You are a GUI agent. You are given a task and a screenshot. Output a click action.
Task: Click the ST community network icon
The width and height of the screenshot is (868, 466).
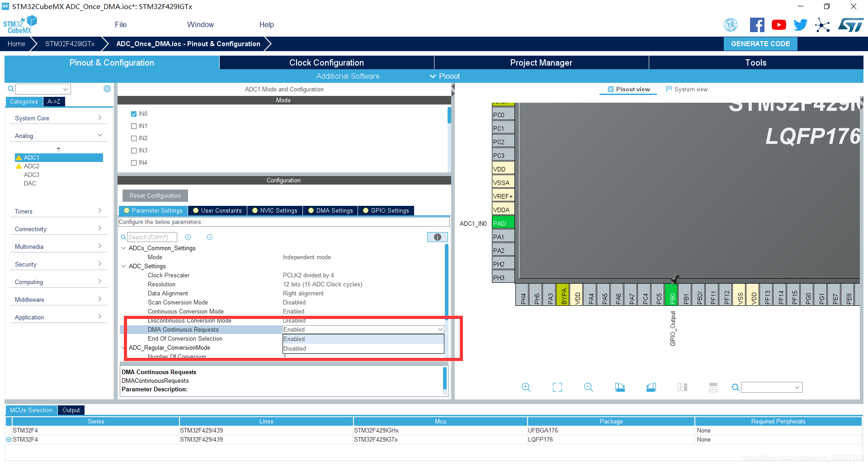coord(822,25)
